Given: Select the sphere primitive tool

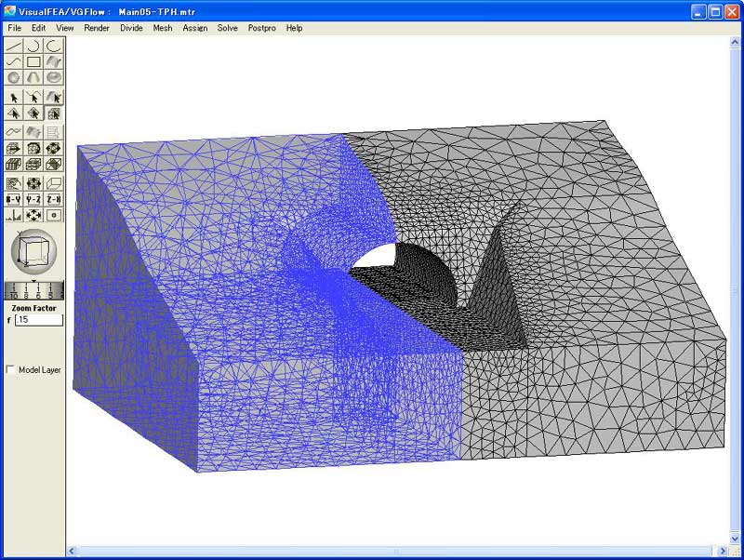Looking at the screenshot, I should coord(14,78).
